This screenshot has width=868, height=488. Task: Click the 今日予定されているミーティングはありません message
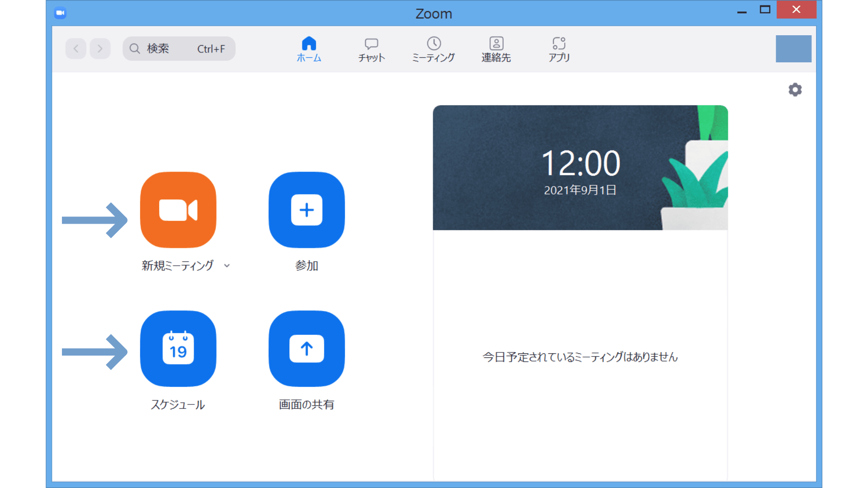[580, 357]
